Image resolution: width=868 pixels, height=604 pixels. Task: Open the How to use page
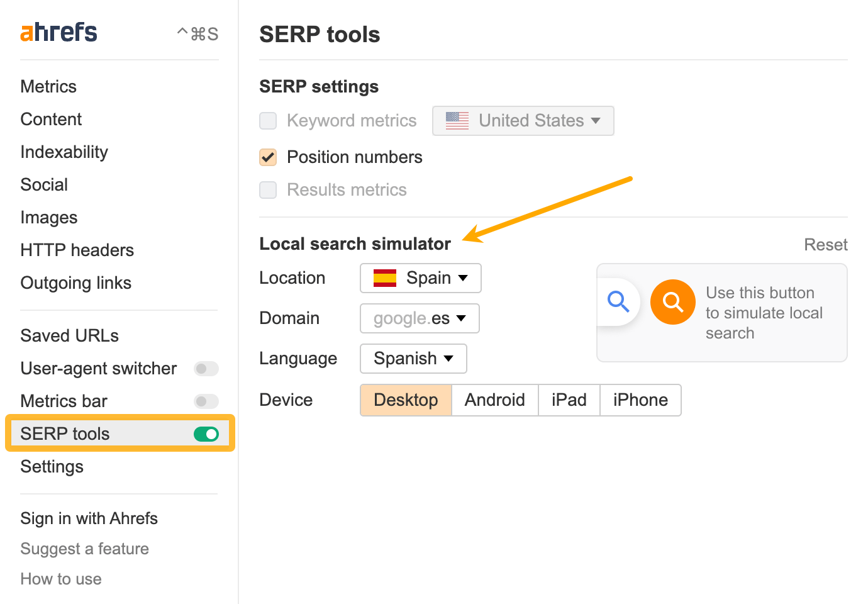coord(60,578)
